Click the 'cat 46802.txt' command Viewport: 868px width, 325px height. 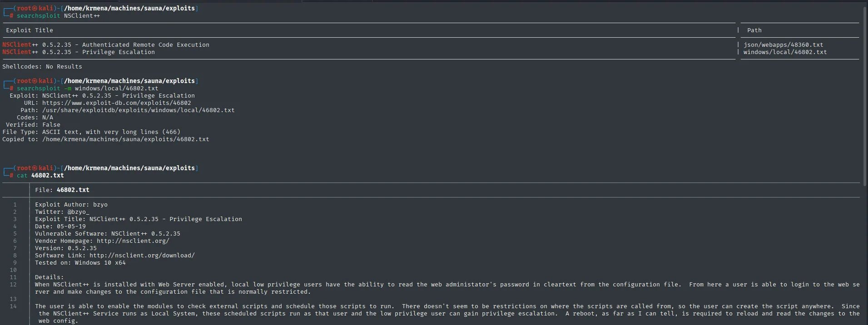(x=40, y=176)
